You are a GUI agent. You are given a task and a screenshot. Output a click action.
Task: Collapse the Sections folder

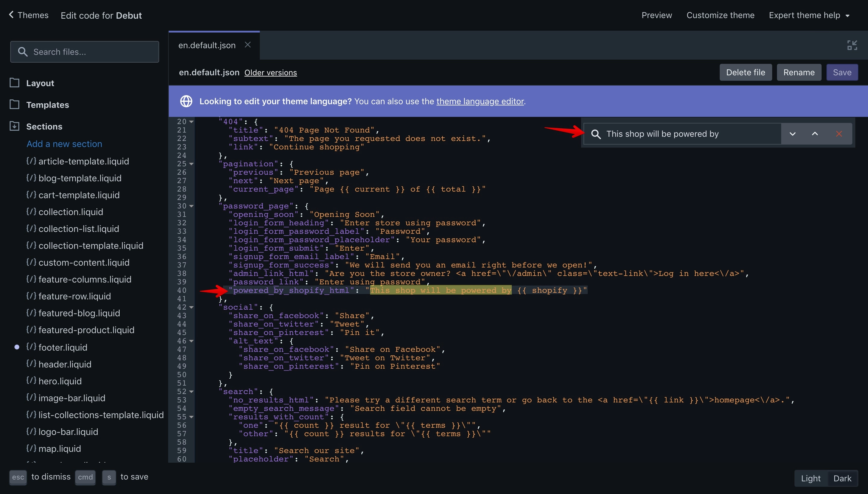pos(44,127)
